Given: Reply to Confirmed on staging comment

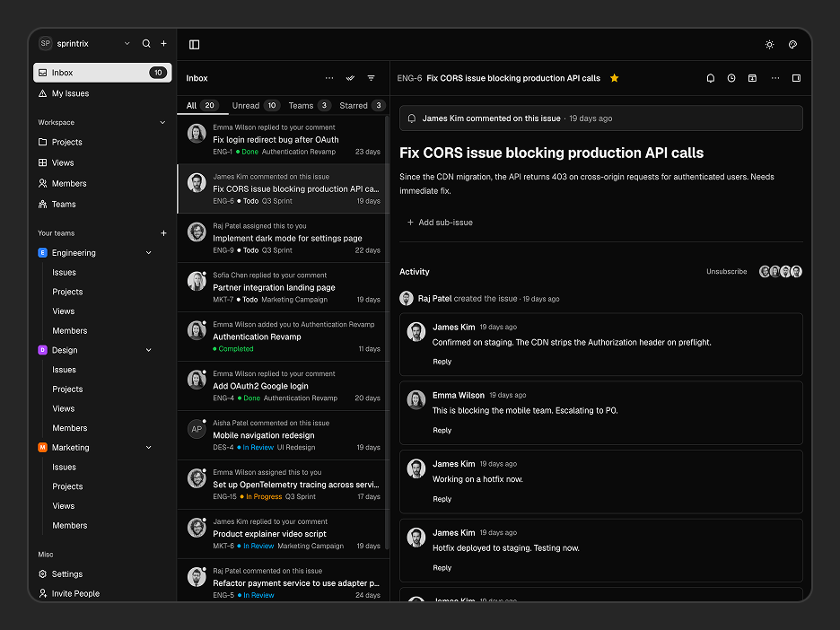Looking at the screenshot, I should tap(442, 362).
